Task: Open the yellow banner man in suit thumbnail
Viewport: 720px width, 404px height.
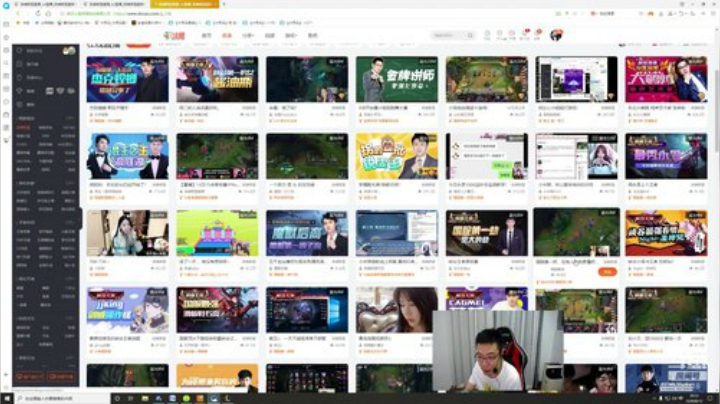Action: click(397, 156)
